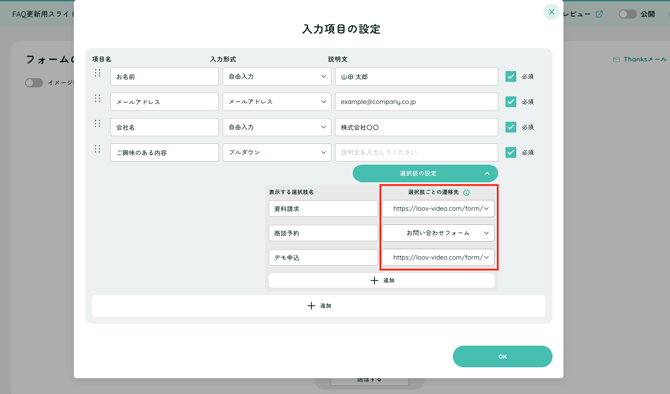Collapse the 選択肢の設定 panel

click(x=425, y=173)
